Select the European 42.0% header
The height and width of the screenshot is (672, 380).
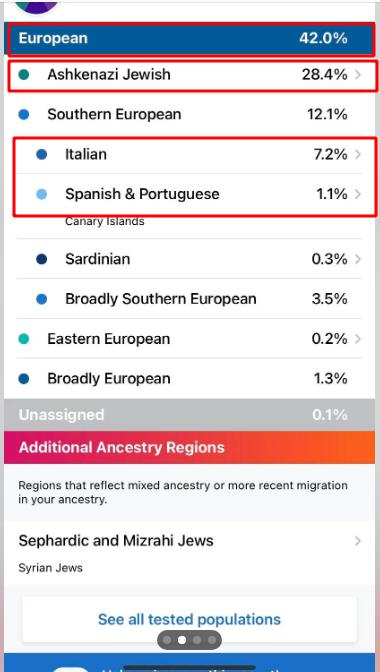click(x=190, y=39)
